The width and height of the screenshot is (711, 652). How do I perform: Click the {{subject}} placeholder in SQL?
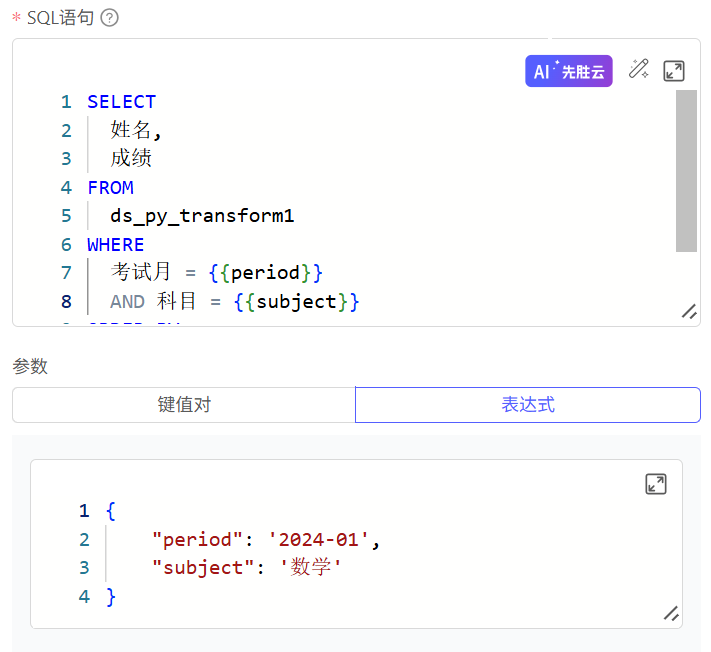click(297, 302)
